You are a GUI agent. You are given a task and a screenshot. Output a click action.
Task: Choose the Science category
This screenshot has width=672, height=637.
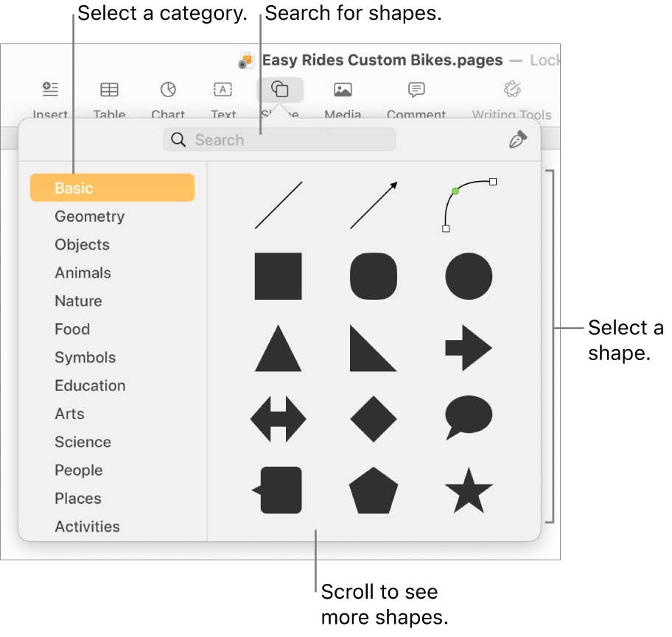coord(83,442)
